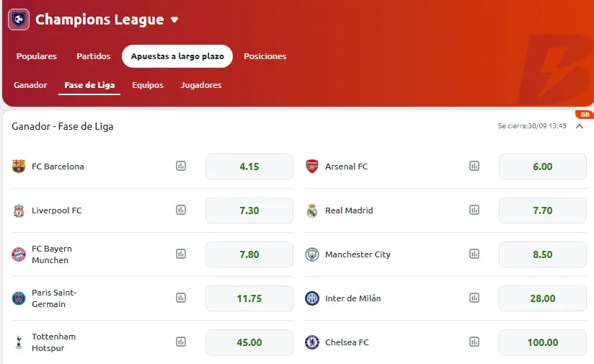Click the FC Bayern Munchen team name
The image size is (594, 364).
tap(51, 254)
